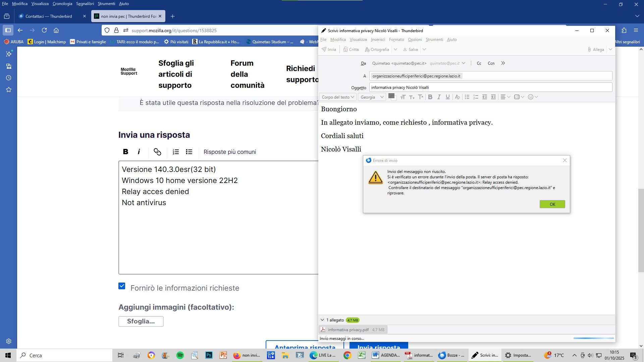Open the Allega dropdown arrow

610,49
